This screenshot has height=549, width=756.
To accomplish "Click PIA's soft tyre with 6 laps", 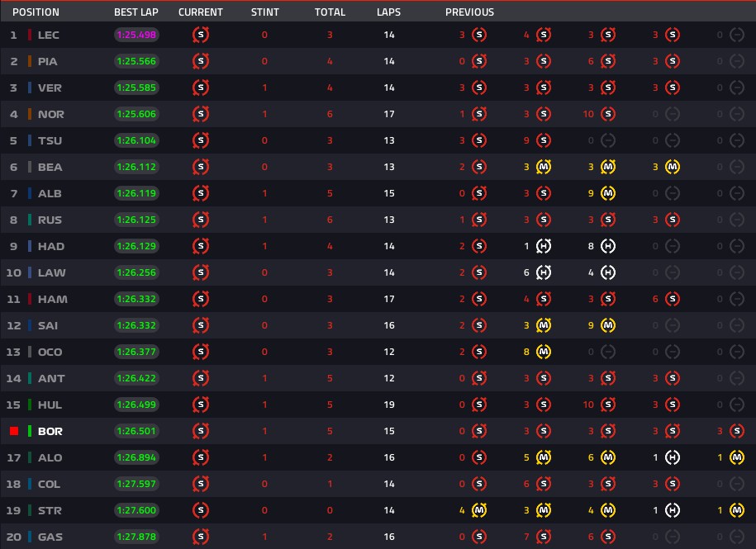I will coord(608,61).
